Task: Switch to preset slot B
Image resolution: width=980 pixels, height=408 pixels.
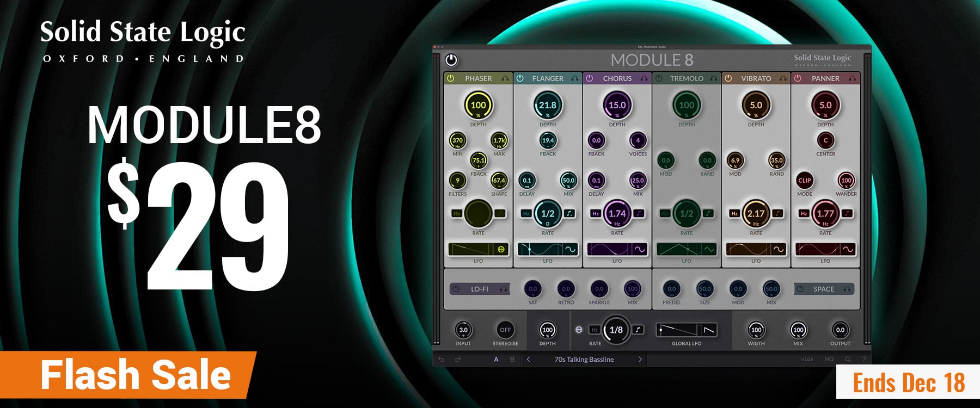Action: (512, 360)
